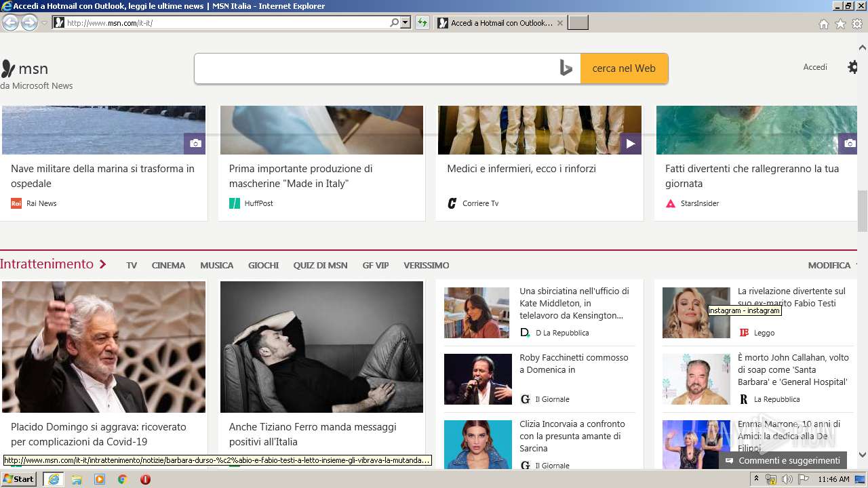Go back with the browser Back arrow
The height and width of the screenshot is (488, 868).
coord(10,22)
